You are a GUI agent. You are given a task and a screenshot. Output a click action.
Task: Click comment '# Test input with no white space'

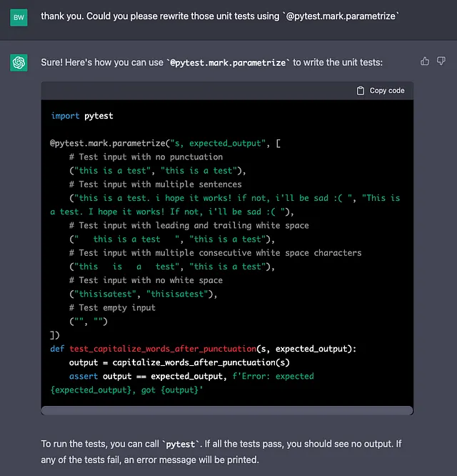click(146, 280)
